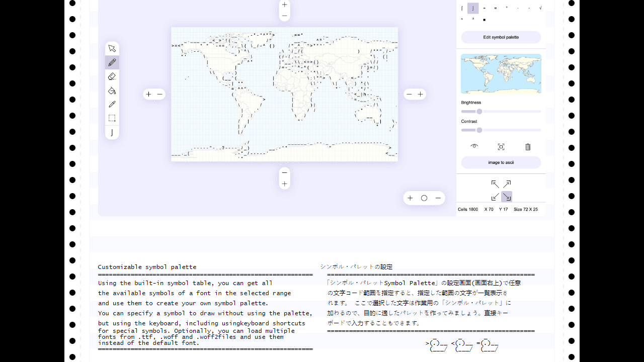
Task: Adjust the Contrast slider
Action: tap(501, 130)
